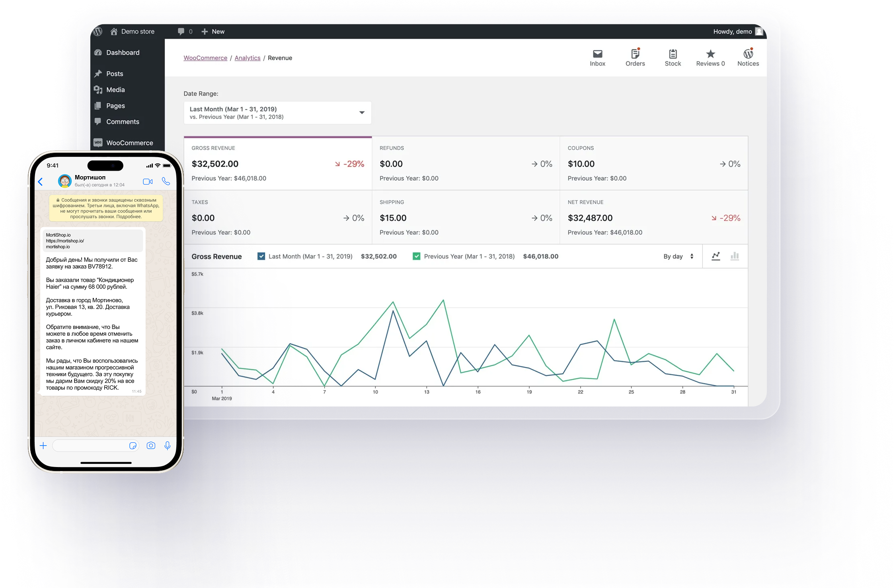Tap the camera icon in chat bar
This screenshot has width=895, height=588.
[x=151, y=446]
